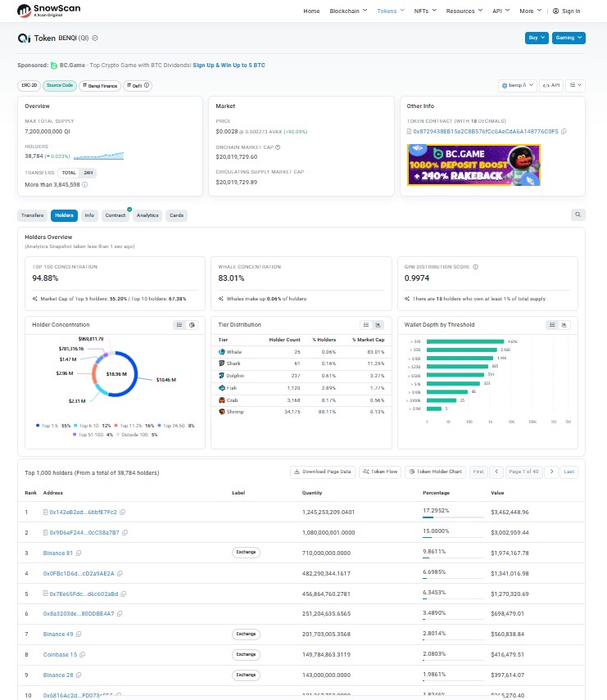
Task: Open the list options dropdown beside the API button
Action: pyautogui.click(x=575, y=85)
